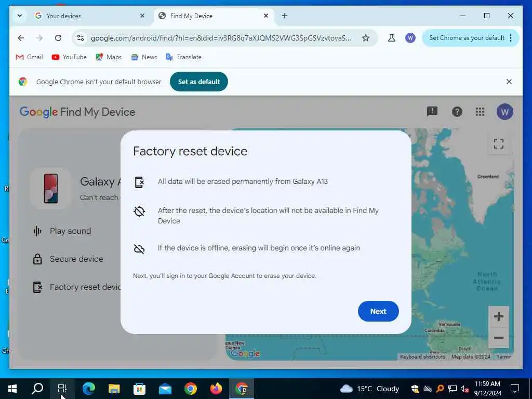Go forward to next page
The width and height of the screenshot is (532, 399).
click(39, 38)
